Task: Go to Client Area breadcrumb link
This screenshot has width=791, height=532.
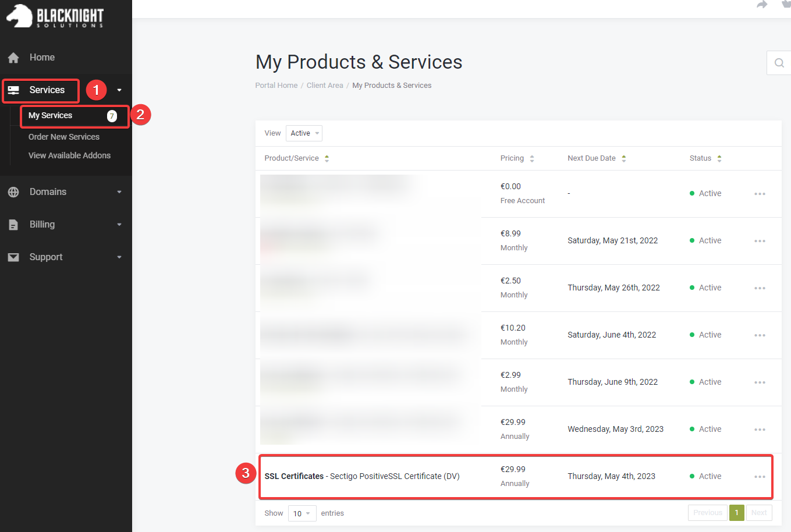Action: (x=325, y=86)
